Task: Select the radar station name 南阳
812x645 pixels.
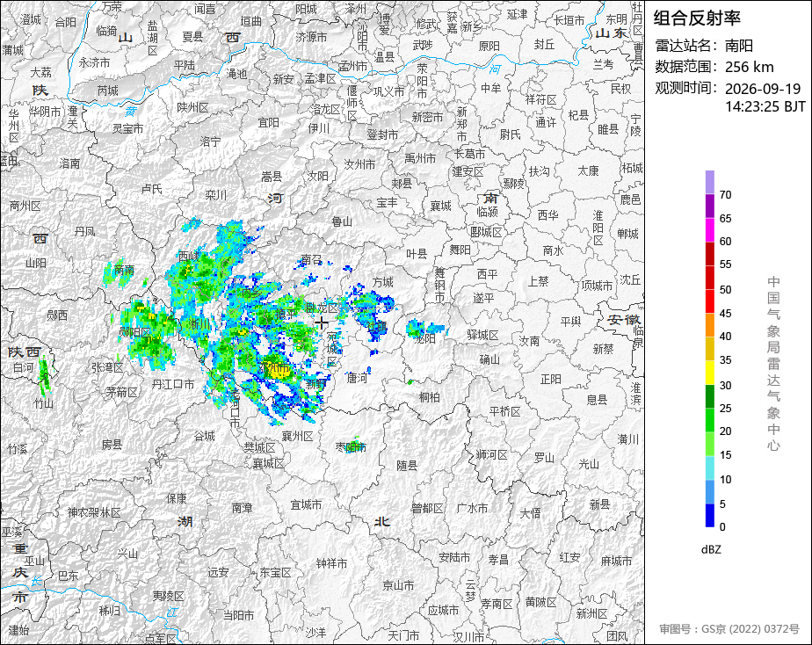Action: (739, 46)
